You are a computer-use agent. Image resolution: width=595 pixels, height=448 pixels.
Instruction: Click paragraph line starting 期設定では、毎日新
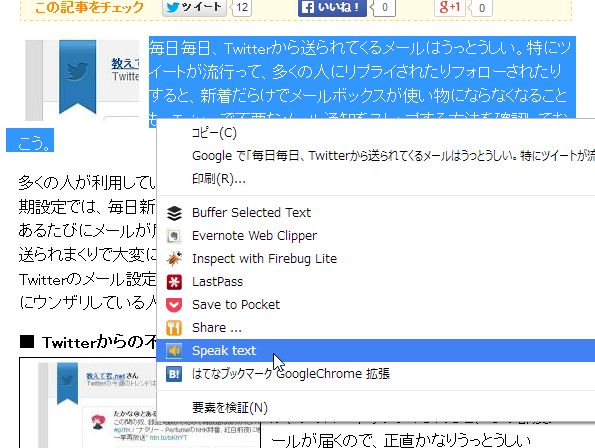point(87,207)
